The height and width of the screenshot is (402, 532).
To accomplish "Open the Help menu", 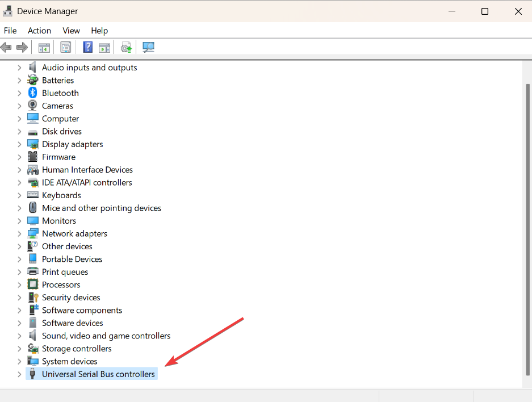I will (99, 31).
